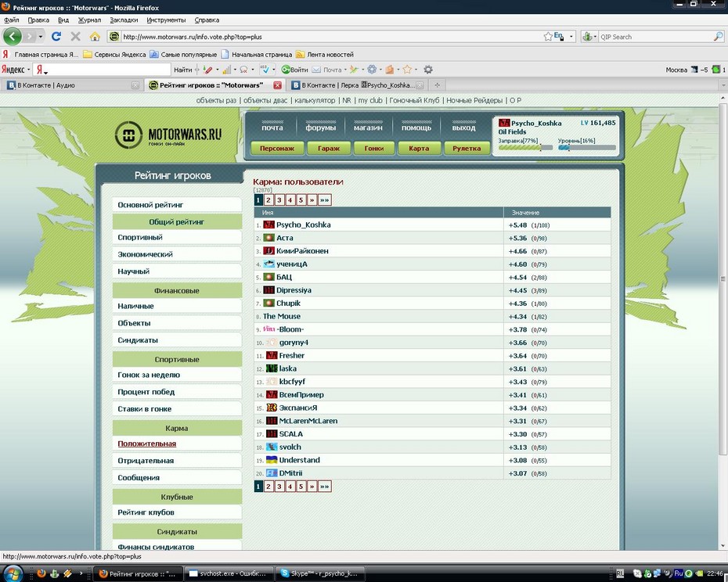728x582 pixels.
Task: Click the icon next to DMitrii
Action: click(x=272, y=473)
